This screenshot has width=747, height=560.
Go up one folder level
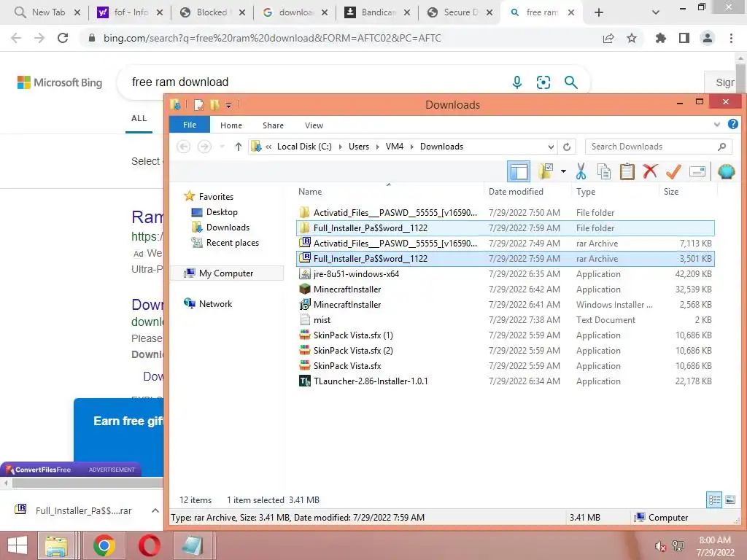[x=239, y=147]
